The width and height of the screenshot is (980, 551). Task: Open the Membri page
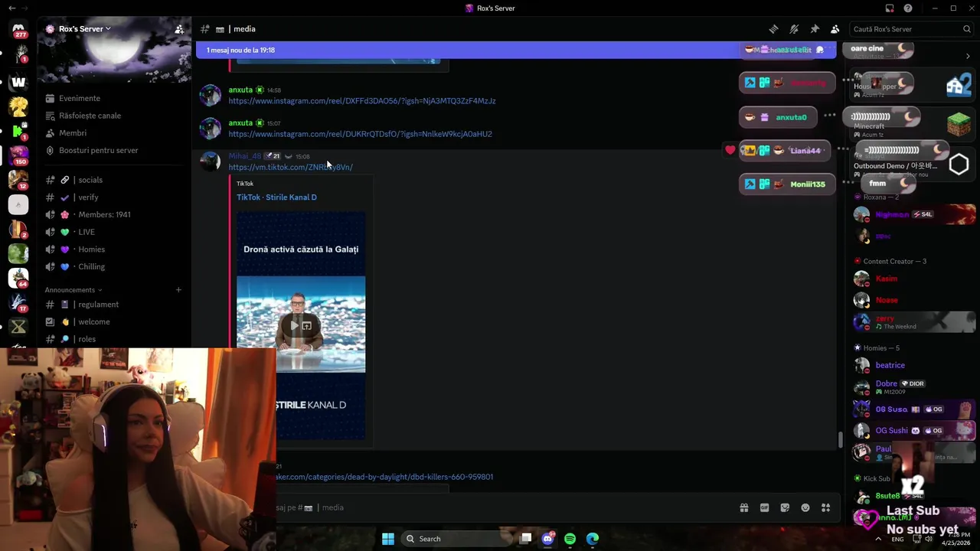[x=73, y=133]
